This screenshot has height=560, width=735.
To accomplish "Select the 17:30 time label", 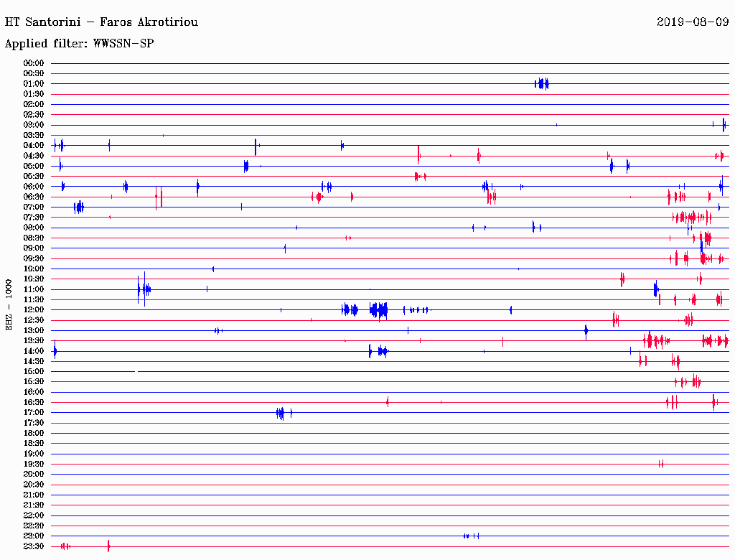I will [34, 423].
